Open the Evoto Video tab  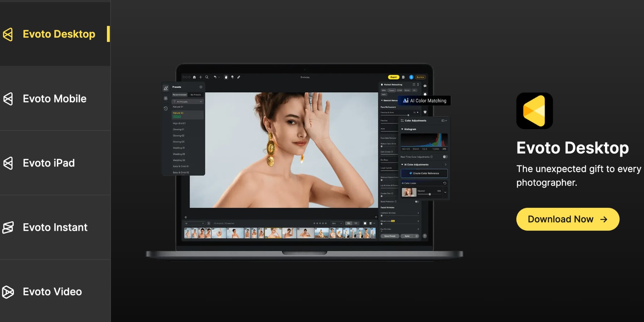52,292
